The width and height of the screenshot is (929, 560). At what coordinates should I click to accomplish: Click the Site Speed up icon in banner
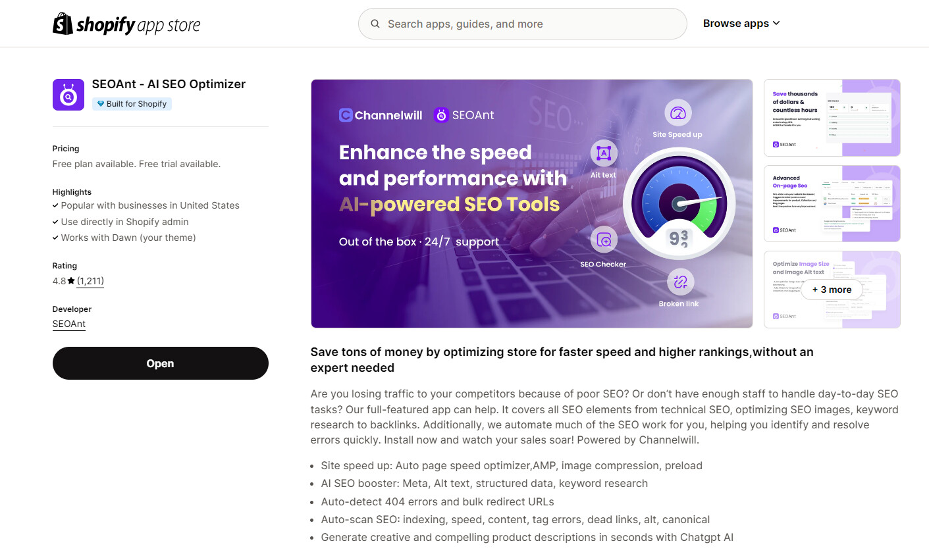pyautogui.click(x=677, y=113)
